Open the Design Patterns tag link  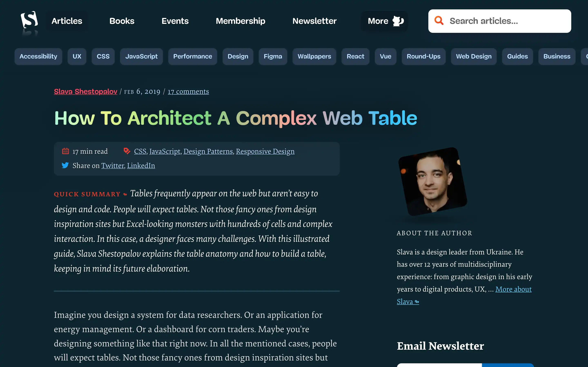(x=208, y=151)
